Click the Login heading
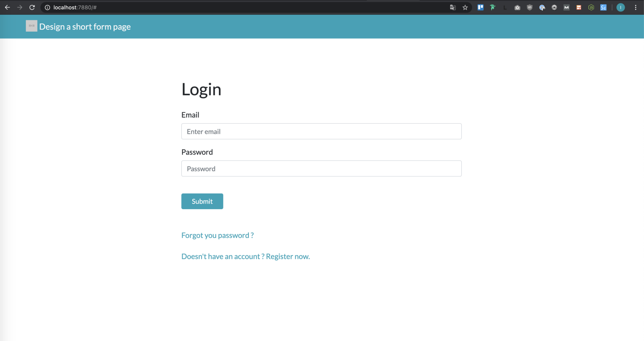Screen dimensions: 644x341 pos(201,89)
